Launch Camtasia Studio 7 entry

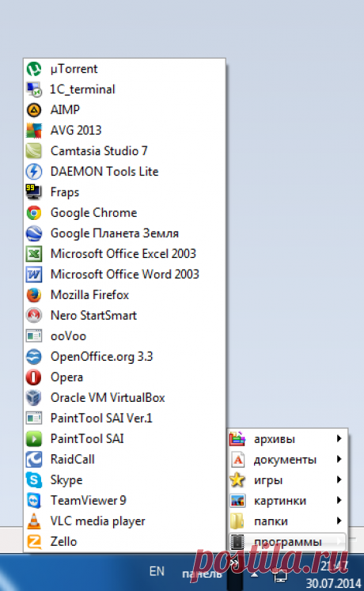[x=124, y=151]
